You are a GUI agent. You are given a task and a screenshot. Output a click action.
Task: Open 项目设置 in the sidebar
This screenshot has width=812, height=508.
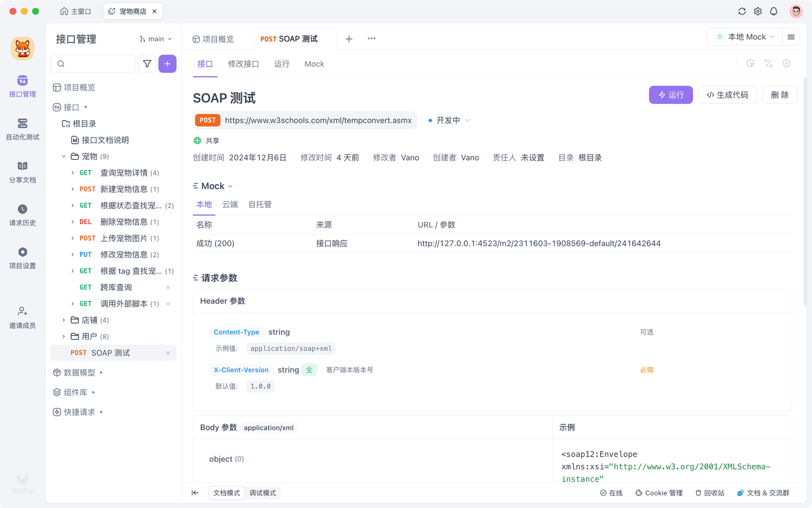pos(22,258)
